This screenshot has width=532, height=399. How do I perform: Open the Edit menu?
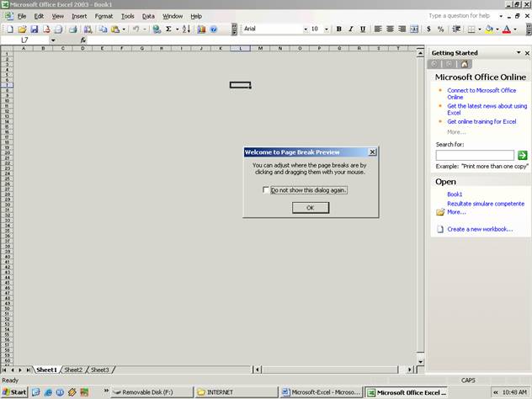tap(39, 16)
